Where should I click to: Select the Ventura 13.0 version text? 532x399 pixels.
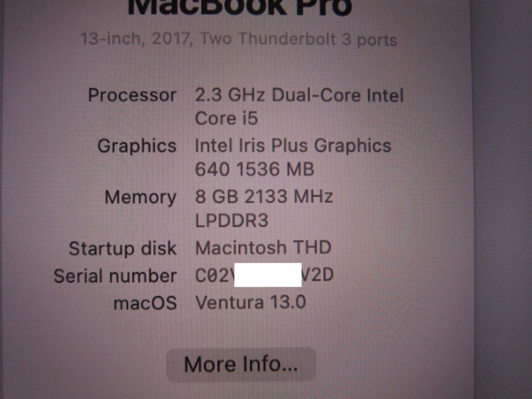pyautogui.click(x=251, y=302)
